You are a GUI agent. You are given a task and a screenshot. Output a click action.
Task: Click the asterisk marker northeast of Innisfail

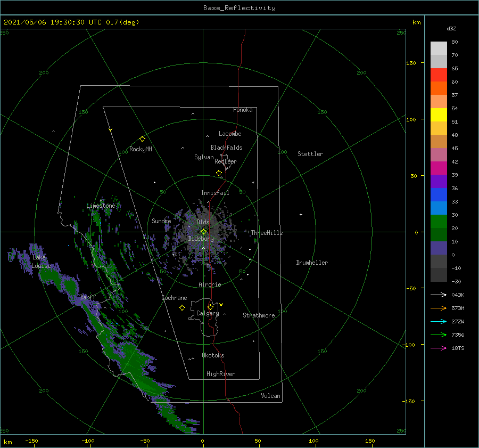pos(253,183)
